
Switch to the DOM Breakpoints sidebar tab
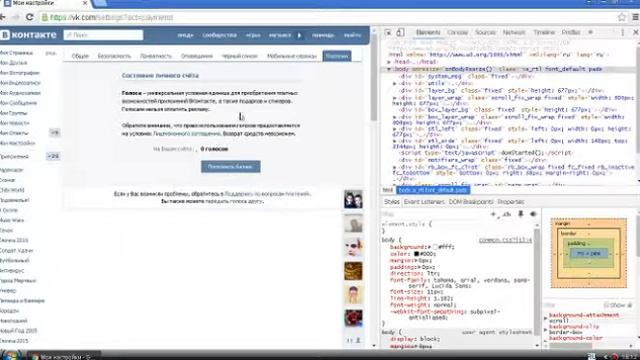pos(471,202)
